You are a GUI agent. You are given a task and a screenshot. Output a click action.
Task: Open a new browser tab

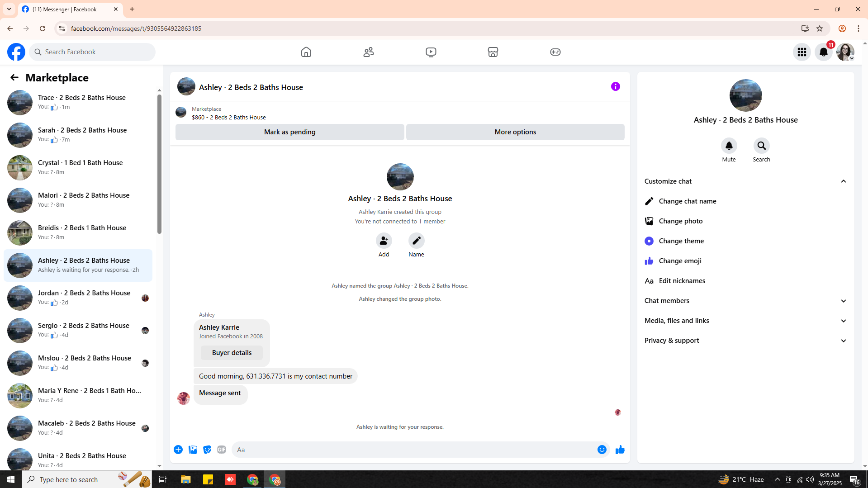pyautogui.click(x=132, y=9)
